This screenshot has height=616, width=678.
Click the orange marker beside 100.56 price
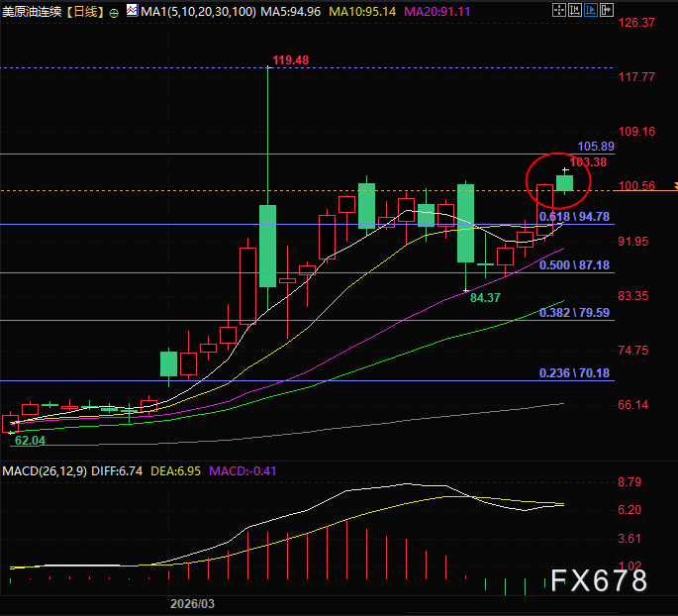[x=673, y=186]
